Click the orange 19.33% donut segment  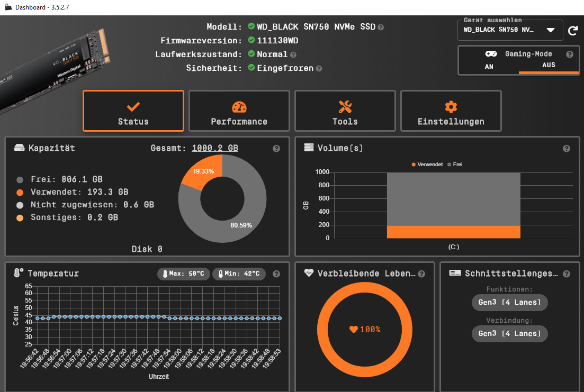click(204, 171)
